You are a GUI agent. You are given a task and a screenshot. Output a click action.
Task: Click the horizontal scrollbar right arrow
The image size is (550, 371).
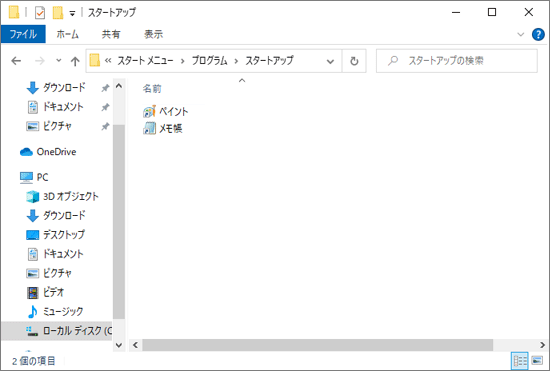[542, 345]
